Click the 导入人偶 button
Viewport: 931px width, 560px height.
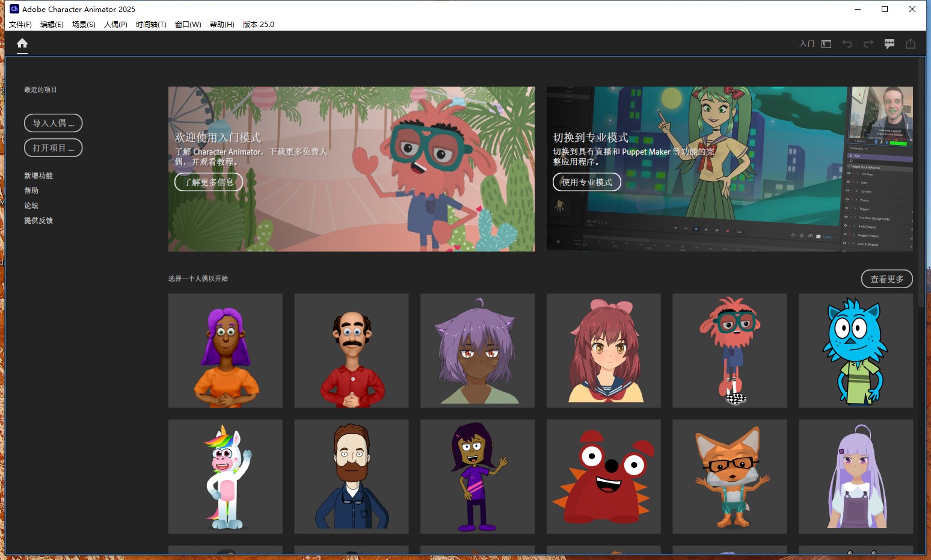coord(53,123)
